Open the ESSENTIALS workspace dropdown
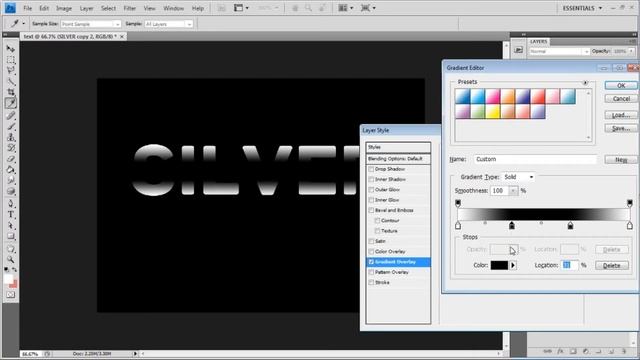The width and height of the screenshot is (640, 360). click(x=582, y=8)
